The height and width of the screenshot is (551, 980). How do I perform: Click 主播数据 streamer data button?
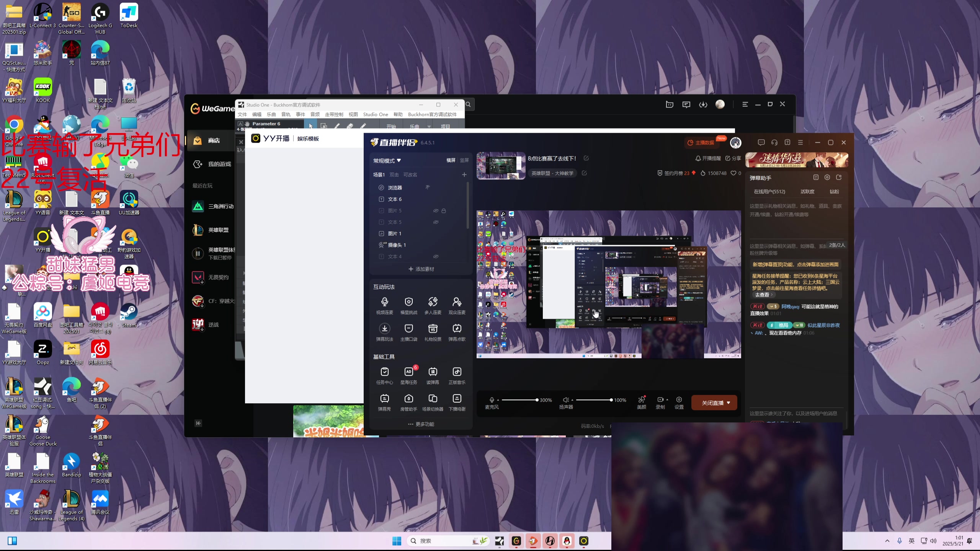click(x=701, y=143)
